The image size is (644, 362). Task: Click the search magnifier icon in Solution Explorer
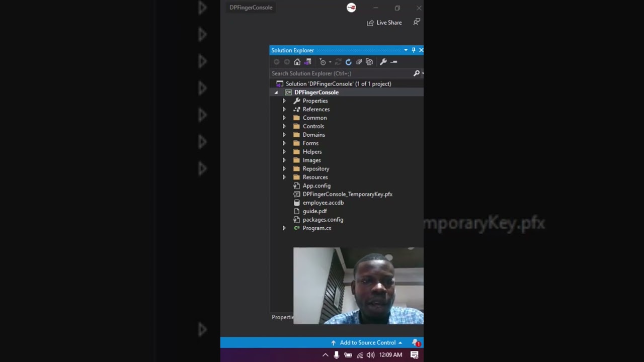[x=417, y=73]
